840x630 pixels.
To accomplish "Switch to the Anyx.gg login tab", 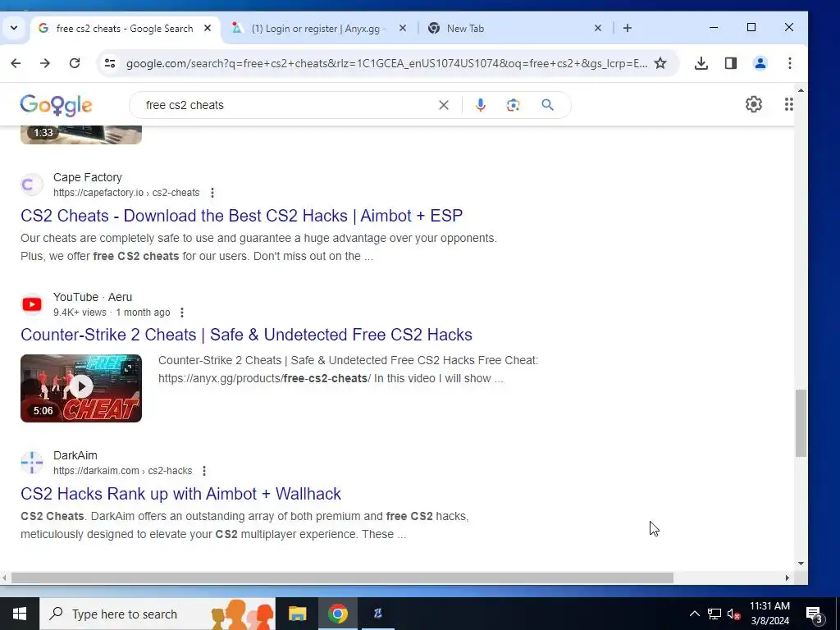I will click(318, 29).
